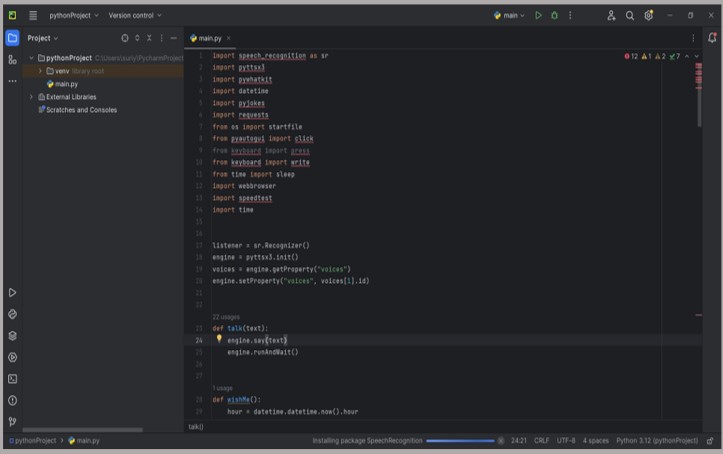Open the Python Packages layers icon
This screenshot has height=454, width=723.
[12, 336]
